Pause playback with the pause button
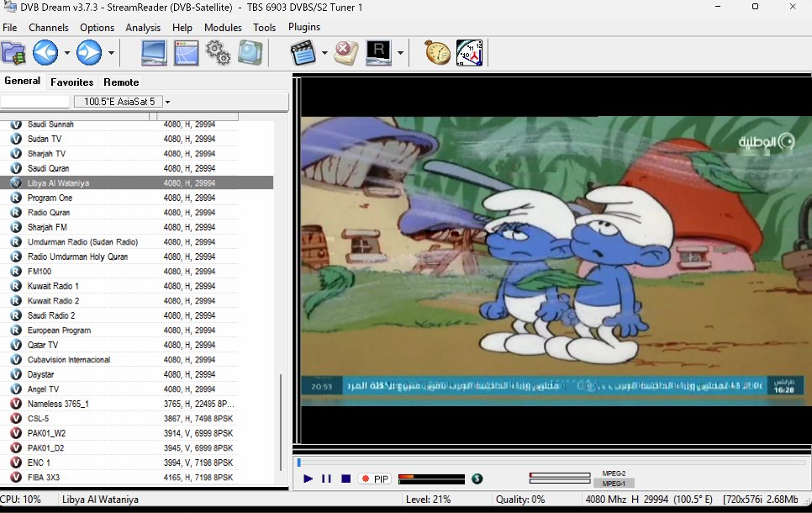This screenshot has width=812, height=513. pos(326,479)
